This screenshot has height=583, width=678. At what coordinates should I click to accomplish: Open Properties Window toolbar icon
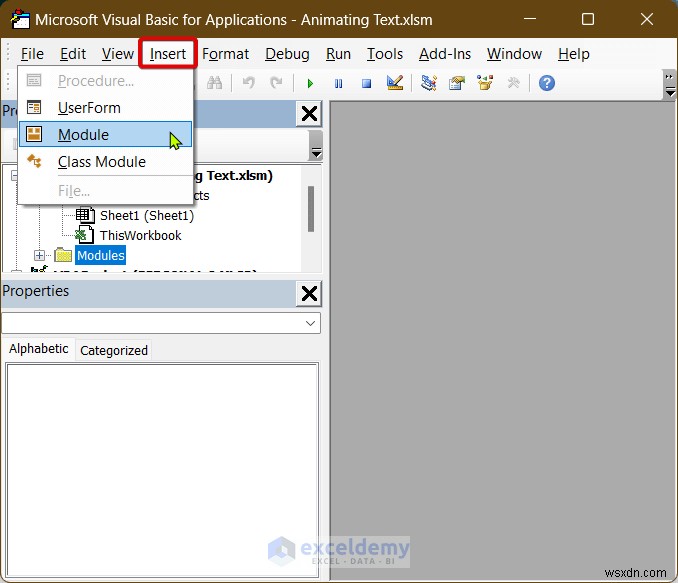click(457, 83)
